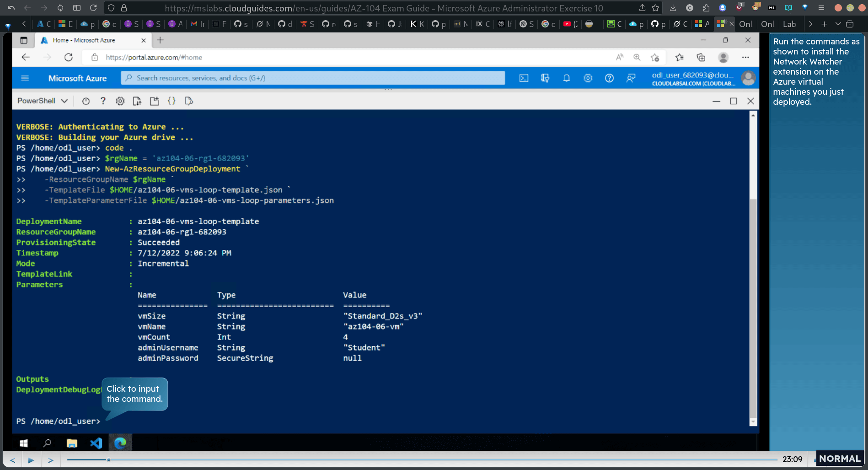Click Edge read aloud icon
Image resolution: width=868 pixels, height=470 pixels.
(x=620, y=57)
